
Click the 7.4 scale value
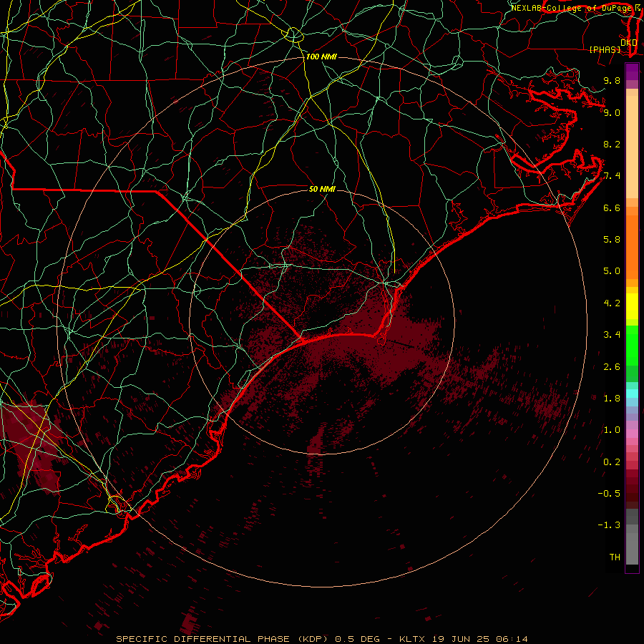pos(612,176)
